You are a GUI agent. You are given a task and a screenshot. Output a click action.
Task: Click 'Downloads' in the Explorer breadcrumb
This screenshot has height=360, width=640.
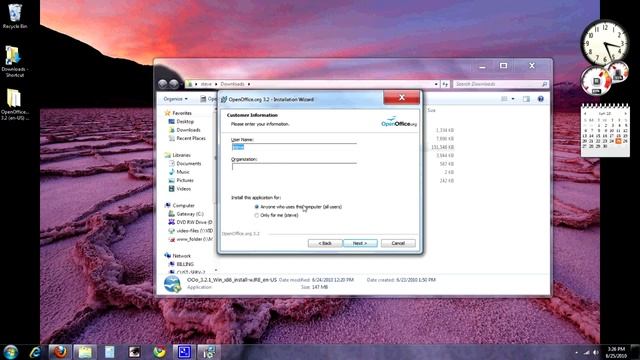point(232,84)
